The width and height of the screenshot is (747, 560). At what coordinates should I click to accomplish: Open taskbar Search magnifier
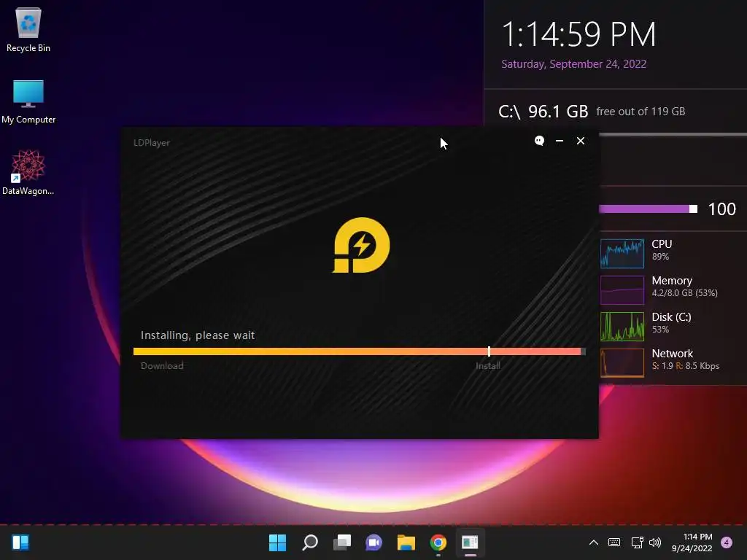tap(309, 542)
